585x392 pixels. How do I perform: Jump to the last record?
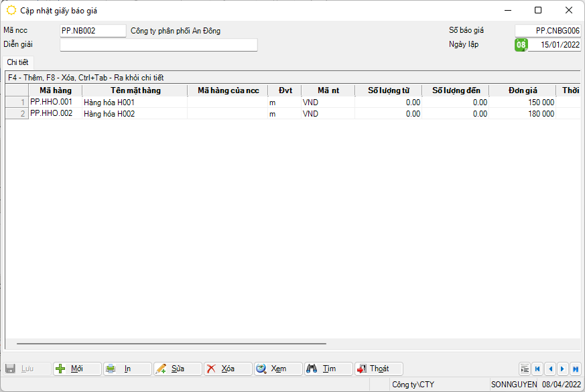[575, 369]
